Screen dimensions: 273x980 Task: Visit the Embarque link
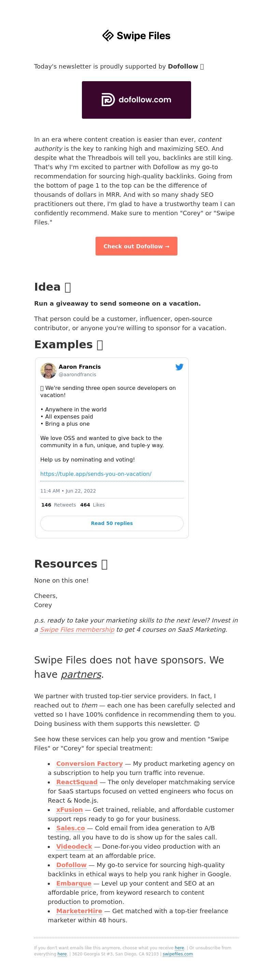tap(74, 883)
